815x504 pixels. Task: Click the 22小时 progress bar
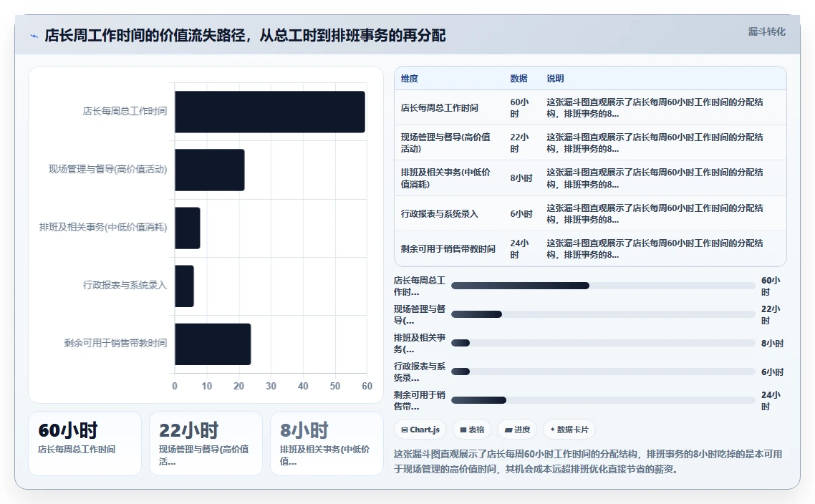click(603, 314)
